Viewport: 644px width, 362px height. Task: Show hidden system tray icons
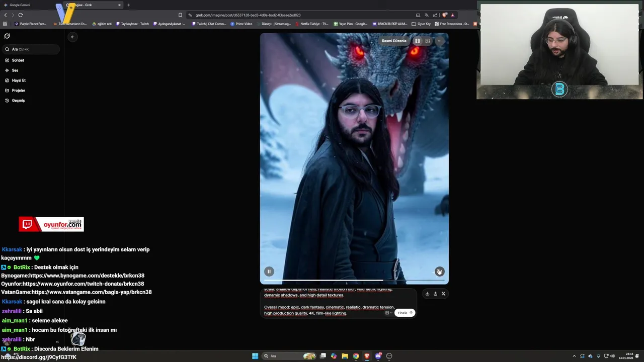pos(574,356)
